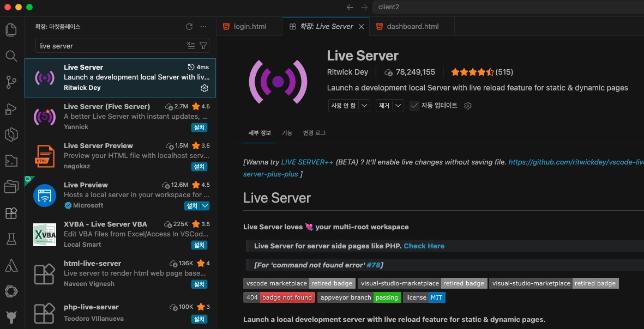Select the Live Server (Five Server) icon
The width and height of the screenshot is (644, 329).
[44, 117]
